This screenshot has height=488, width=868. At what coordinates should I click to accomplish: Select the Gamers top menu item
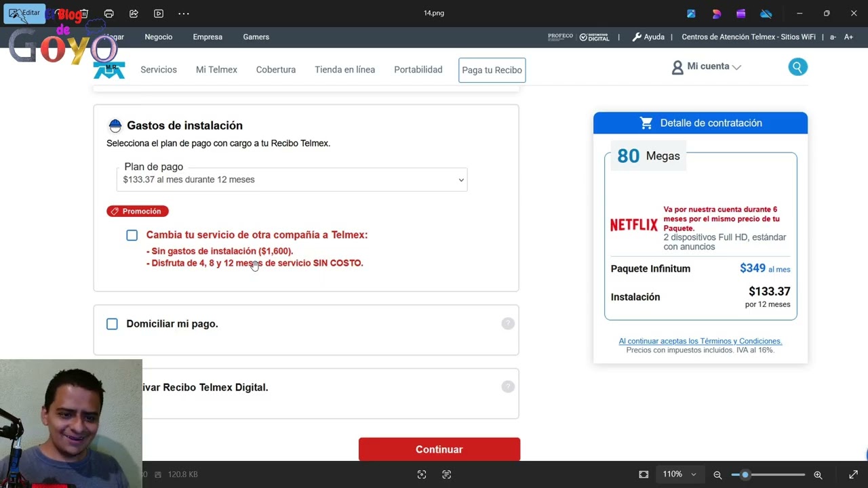tap(256, 37)
